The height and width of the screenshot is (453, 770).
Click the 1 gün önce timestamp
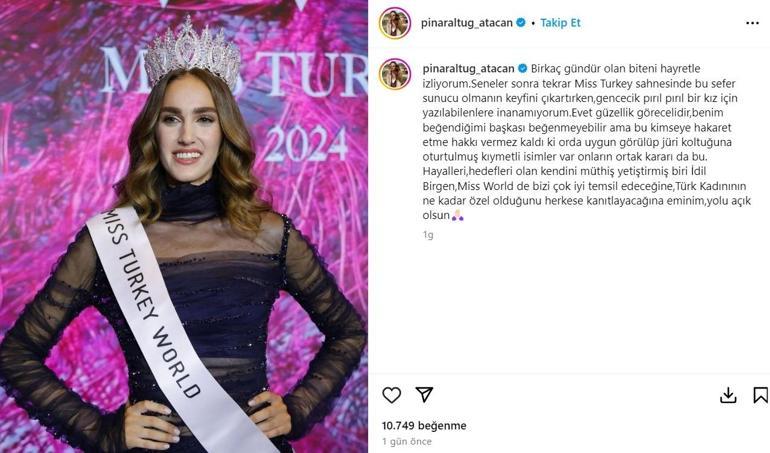pyautogui.click(x=407, y=442)
